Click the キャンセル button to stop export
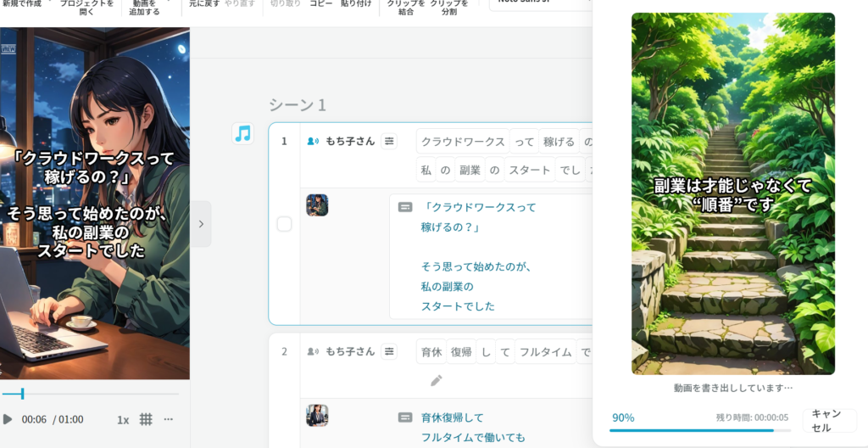This screenshot has height=448, width=868. pos(826,420)
